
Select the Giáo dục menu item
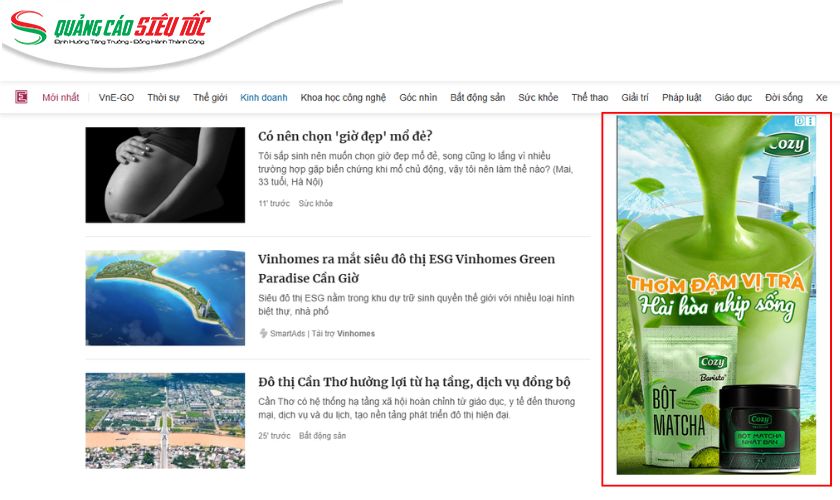tap(733, 98)
